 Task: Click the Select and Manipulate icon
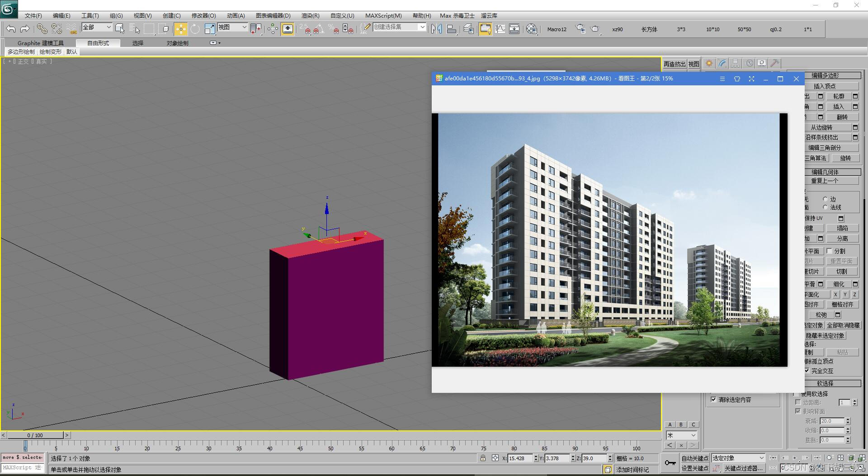tap(273, 29)
